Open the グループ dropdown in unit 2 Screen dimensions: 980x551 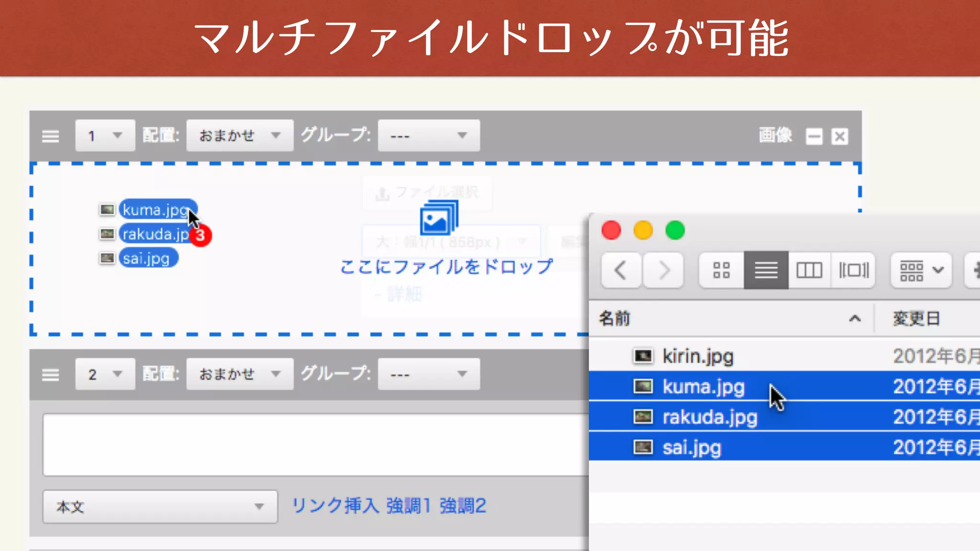click(x=429, y=374)
